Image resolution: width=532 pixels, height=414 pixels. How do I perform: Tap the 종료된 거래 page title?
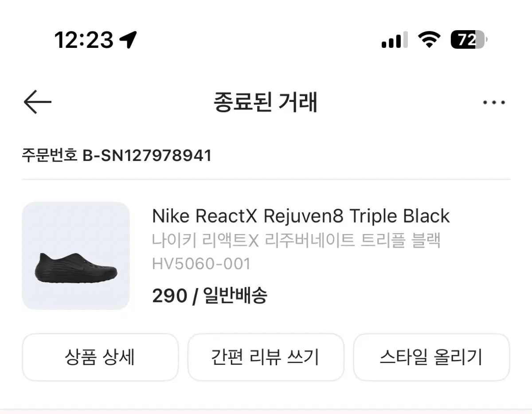point(266,102)
